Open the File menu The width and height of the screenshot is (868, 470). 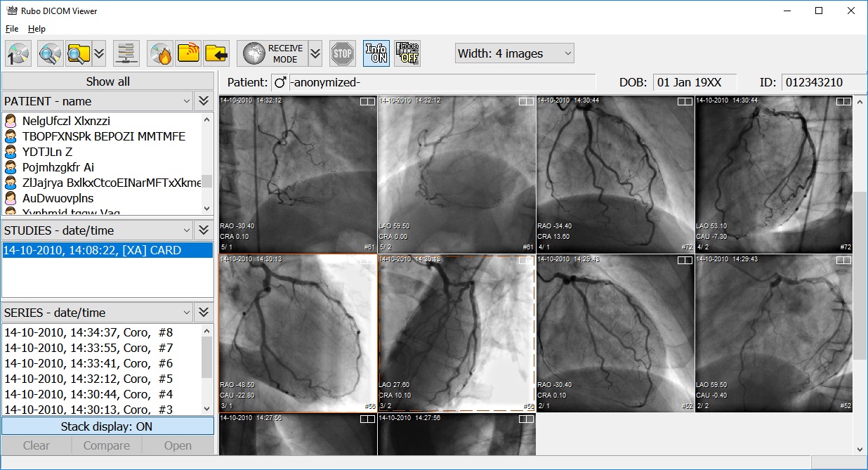click(12, 29)
